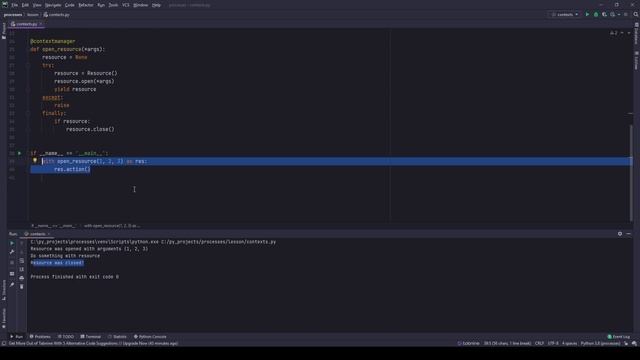Collapse the try block fold marker

[28, 65]
